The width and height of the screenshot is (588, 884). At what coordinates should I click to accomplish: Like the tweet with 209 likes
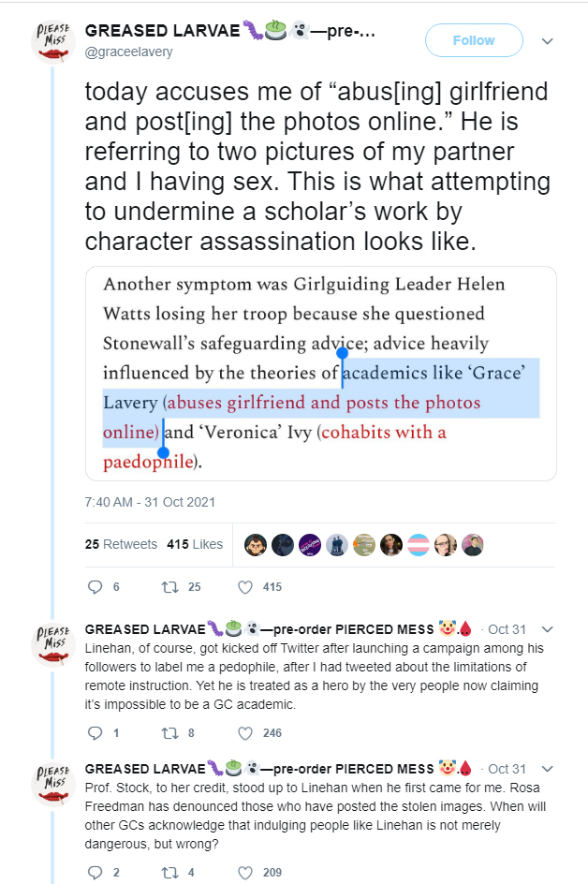[x=246, y=873]
